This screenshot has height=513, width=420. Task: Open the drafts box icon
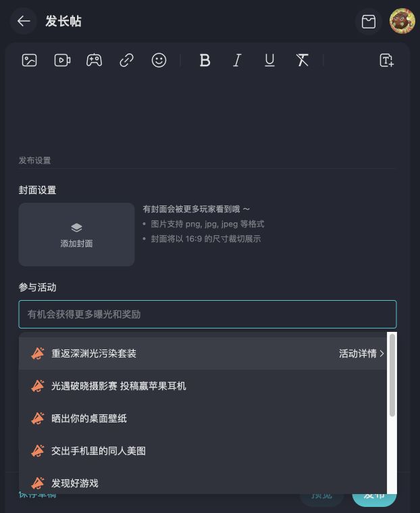click(369, 22)
